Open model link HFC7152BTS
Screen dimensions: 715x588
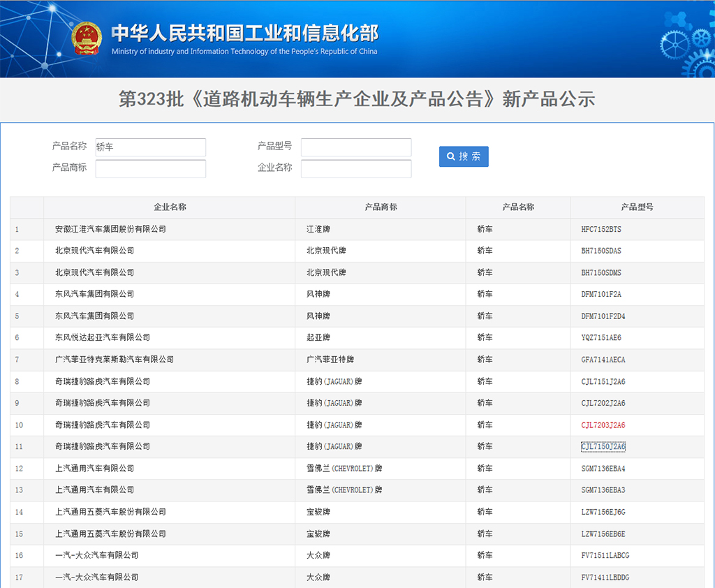[601, 230]
